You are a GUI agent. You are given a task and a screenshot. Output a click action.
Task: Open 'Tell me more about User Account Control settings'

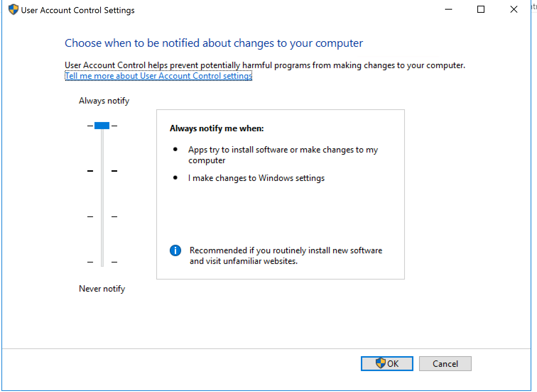158,76
